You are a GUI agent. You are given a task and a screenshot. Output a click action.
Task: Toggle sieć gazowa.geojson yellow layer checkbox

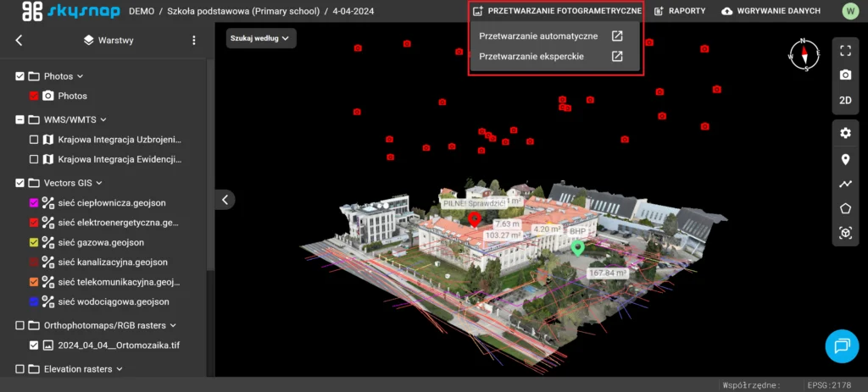point(34,242)
